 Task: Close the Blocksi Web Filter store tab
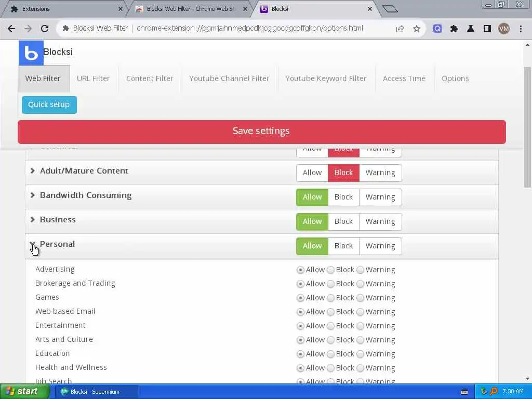coord(245,9)
